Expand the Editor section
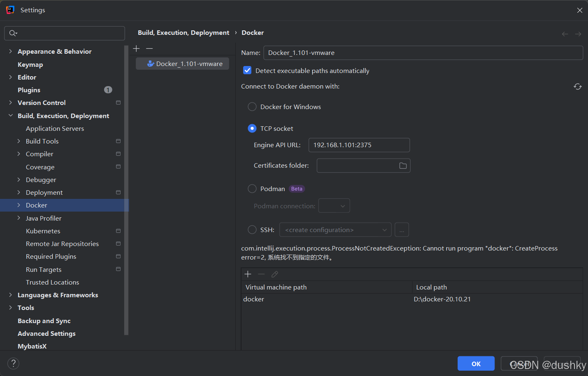588x376 pixels. [11, 77]
